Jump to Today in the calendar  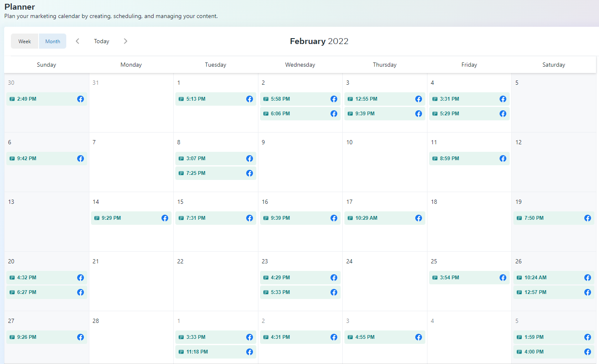click(102, 41)
